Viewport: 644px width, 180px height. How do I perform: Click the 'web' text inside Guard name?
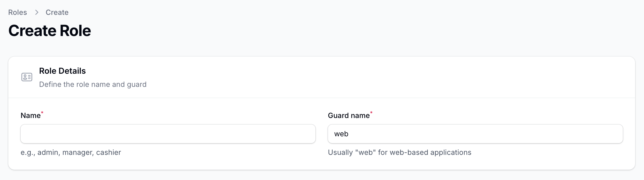(341, 134)
